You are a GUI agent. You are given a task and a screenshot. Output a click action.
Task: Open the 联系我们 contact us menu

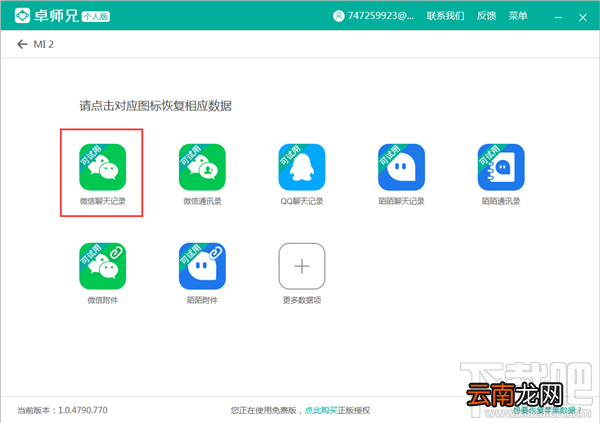[445, 16]
